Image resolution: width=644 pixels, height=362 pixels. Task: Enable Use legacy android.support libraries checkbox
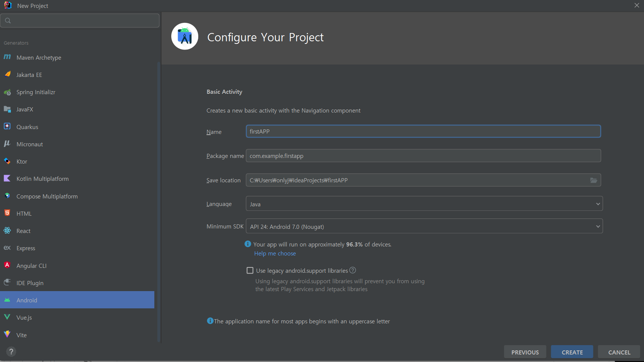(250, 270)
